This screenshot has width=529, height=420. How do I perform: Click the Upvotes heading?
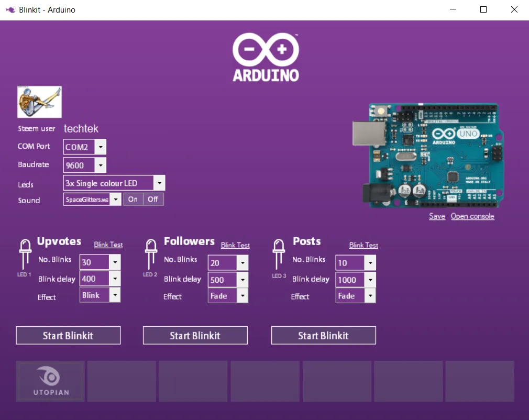click(x=59, y=241)
